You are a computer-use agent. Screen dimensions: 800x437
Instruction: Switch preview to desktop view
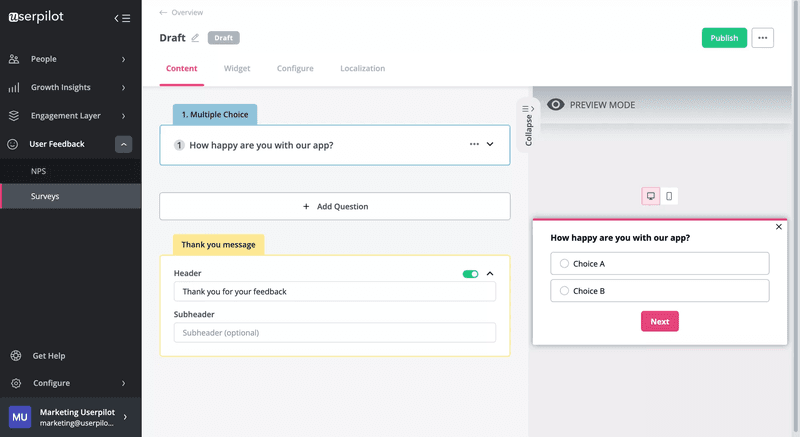pyautogui.click(x=651, y=196)
